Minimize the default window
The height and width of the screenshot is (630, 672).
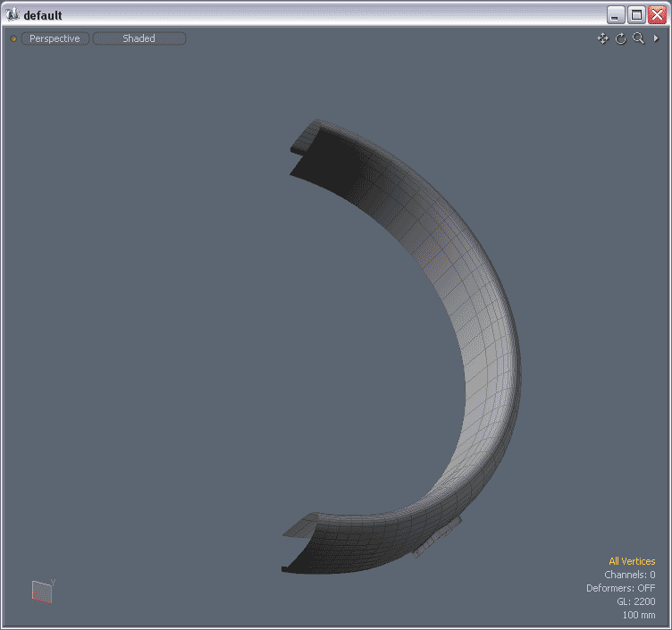pos(616,15)
